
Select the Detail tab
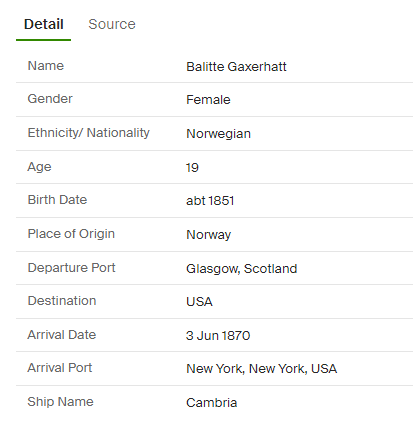point(44,24)
